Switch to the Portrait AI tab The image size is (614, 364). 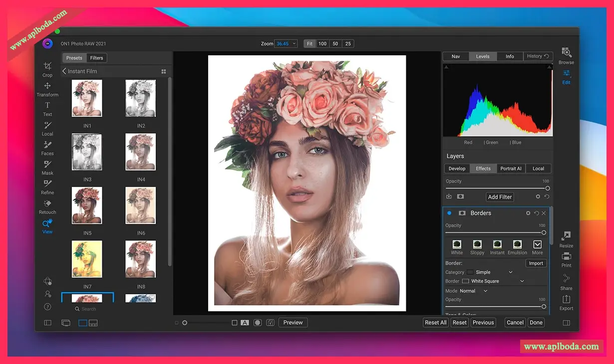click(x=511, y=169)
